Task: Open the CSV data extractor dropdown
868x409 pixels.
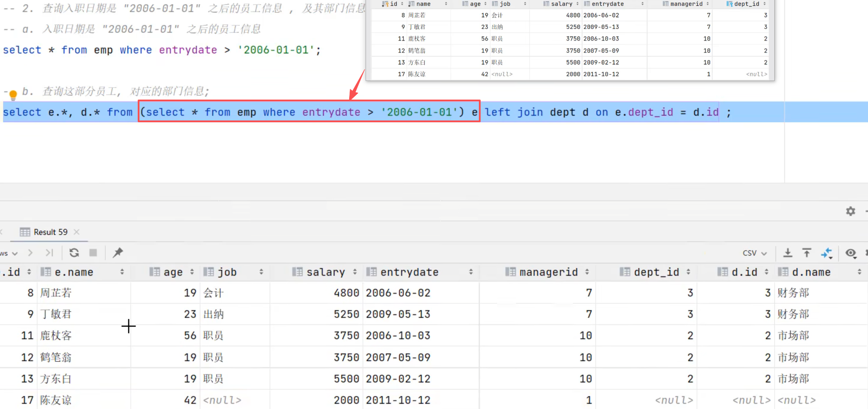Action: (755, 253)
